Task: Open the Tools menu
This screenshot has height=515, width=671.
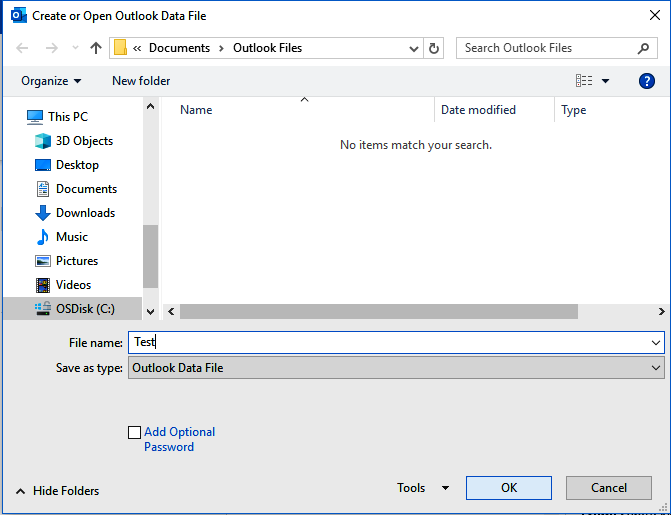Action: point(411,488)
